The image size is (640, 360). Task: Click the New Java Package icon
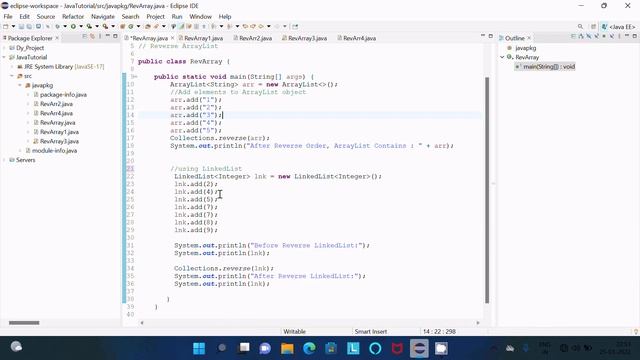pos(122,27)
